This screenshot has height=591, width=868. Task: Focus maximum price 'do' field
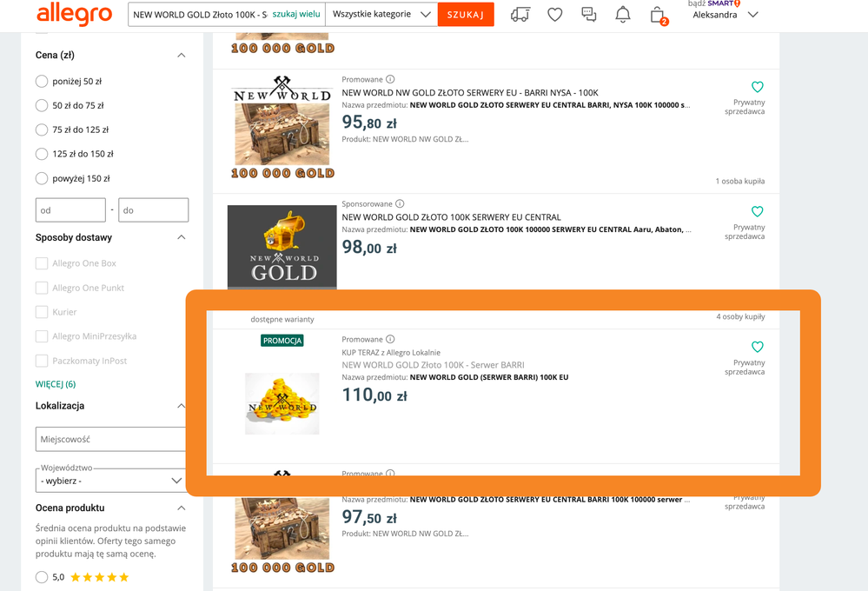[x=153, y=210]
